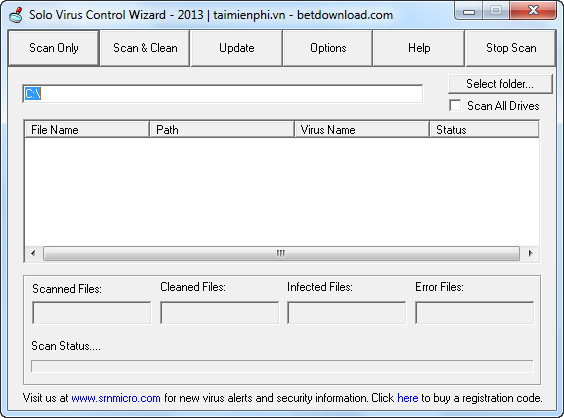564x418 pixels.
Task: Click the right scroll arrow of results list
Action: coord(530,253)
